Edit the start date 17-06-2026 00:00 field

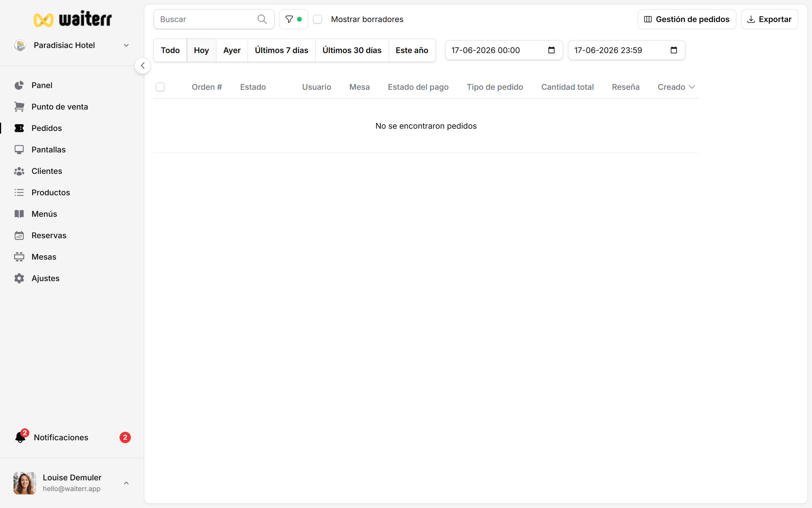pos(504,50)
